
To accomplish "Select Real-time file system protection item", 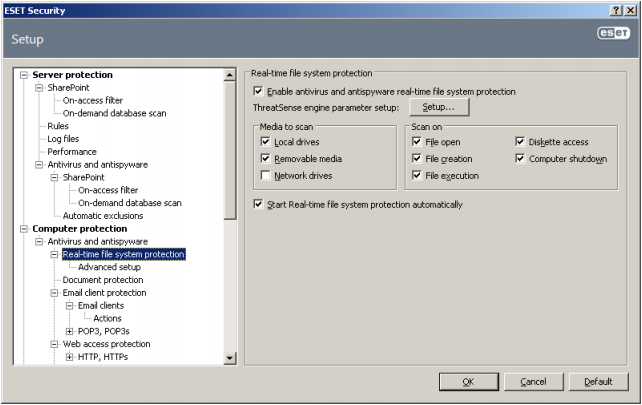I will point(124,254).
